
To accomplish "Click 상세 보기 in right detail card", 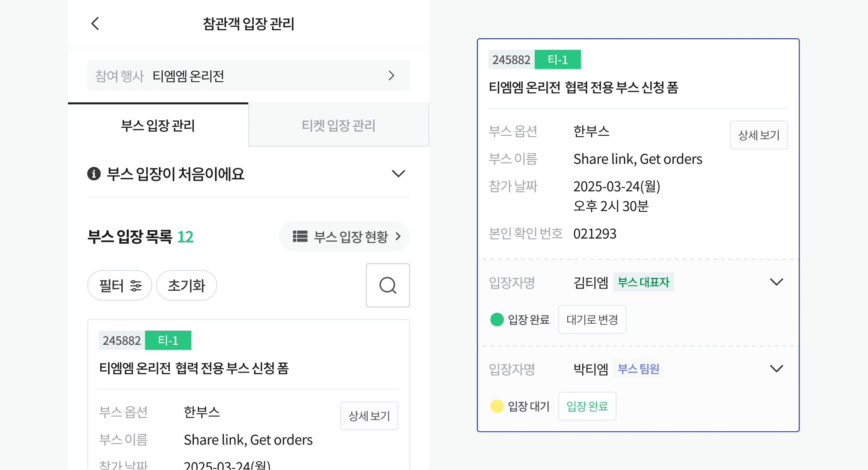I will coord(759,135).
